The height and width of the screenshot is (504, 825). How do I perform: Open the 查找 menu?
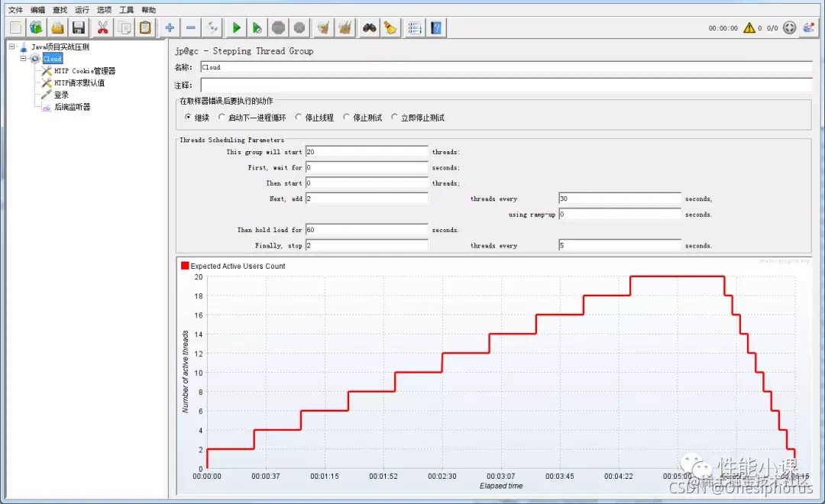point(60,9)
